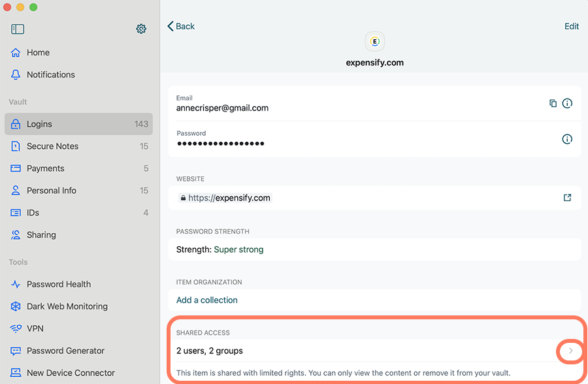
Task: Open website via external link icon
Action: (x=567, y=198)
